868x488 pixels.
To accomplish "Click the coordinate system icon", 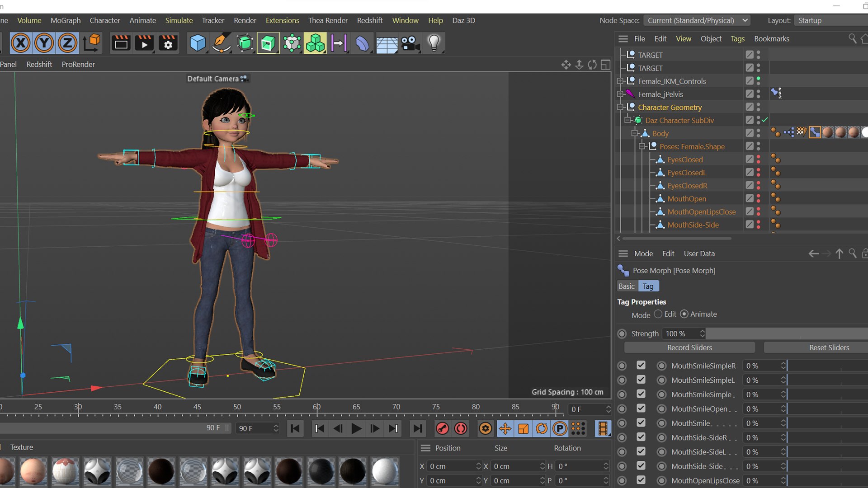I will [x=92, y=43].
